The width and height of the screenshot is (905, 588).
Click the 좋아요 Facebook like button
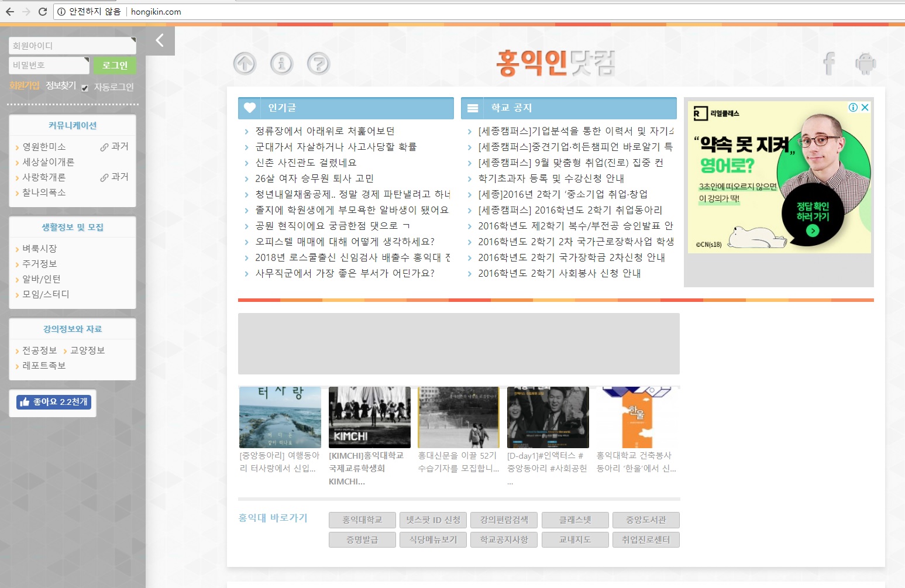[54, 402]
